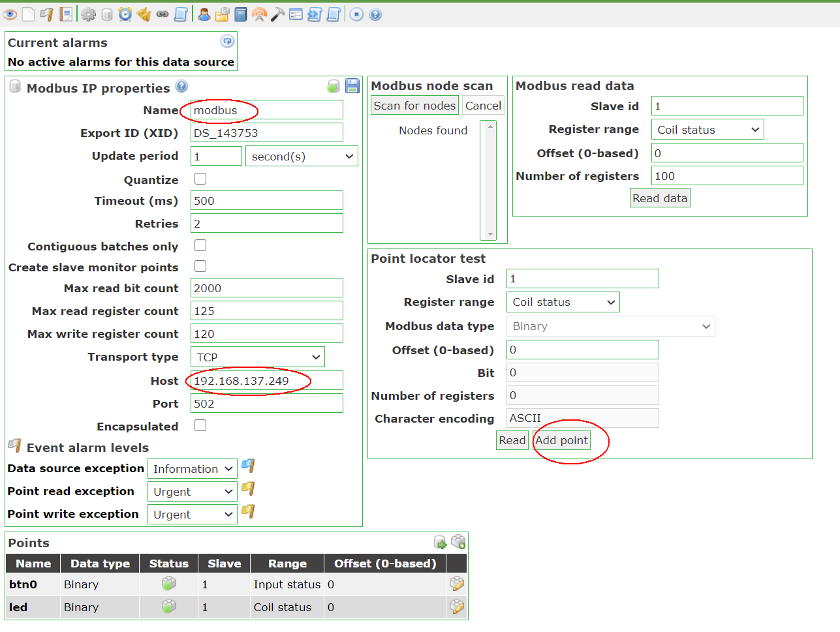Image resolution: width=840 pixels, height=632 pixels.
Task: Check Create slave monitor points
Action: (200, 266)
